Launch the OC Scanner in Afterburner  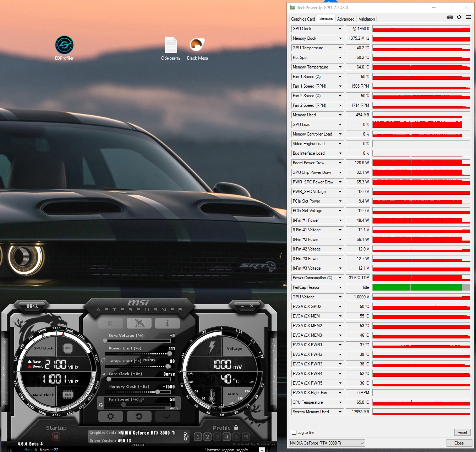point(32,306)
